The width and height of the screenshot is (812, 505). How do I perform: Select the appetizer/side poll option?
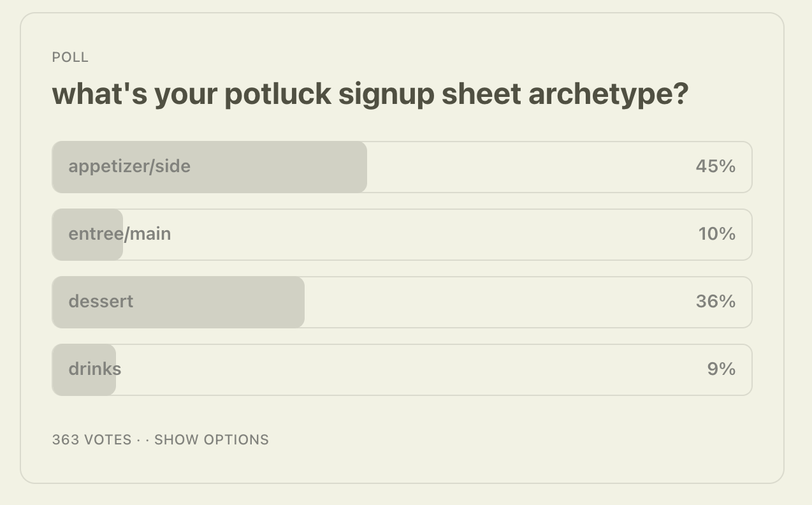(x=402, y=167)
